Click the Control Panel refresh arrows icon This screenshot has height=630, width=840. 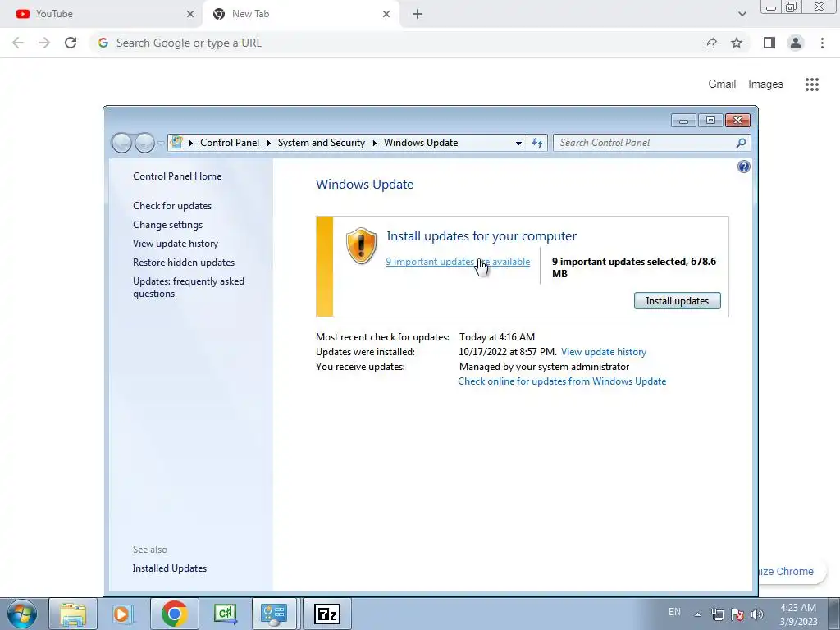click(537, 143)
